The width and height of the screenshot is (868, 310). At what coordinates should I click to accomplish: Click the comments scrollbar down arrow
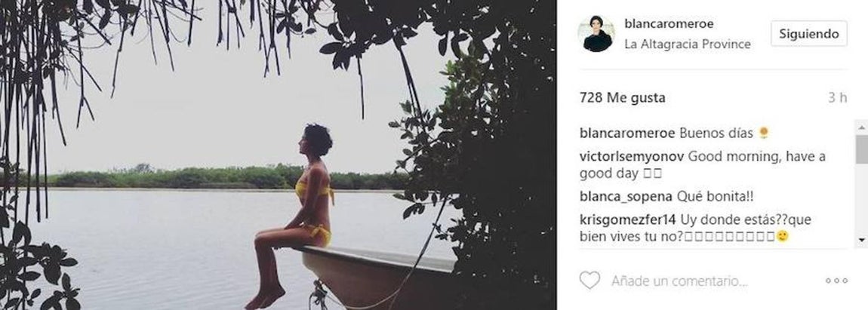click(861, 240)
